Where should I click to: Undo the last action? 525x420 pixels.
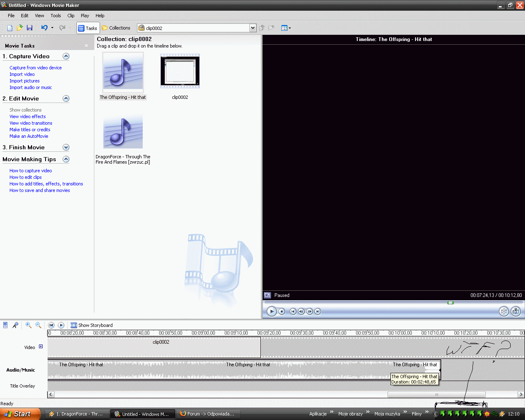tap(44, 28)
